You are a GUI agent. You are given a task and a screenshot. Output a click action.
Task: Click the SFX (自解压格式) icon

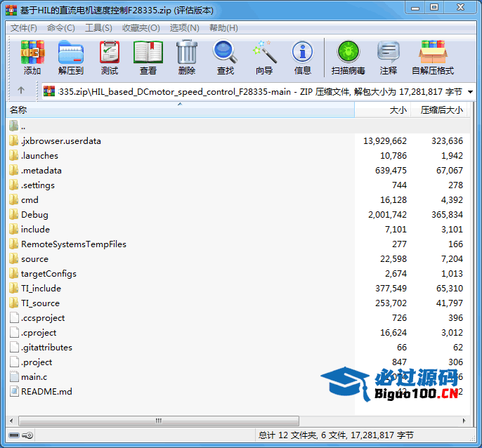(x=433, y=52)
